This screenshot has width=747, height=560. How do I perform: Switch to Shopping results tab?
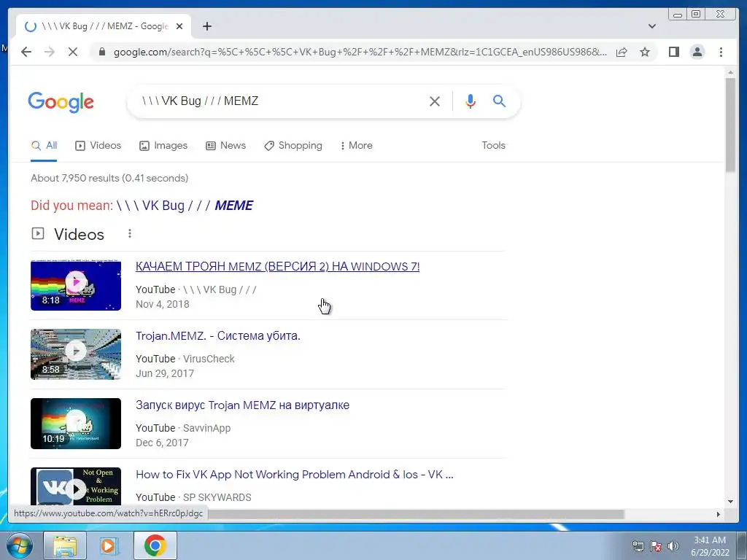pyautogui.click(x=293, y=146)
